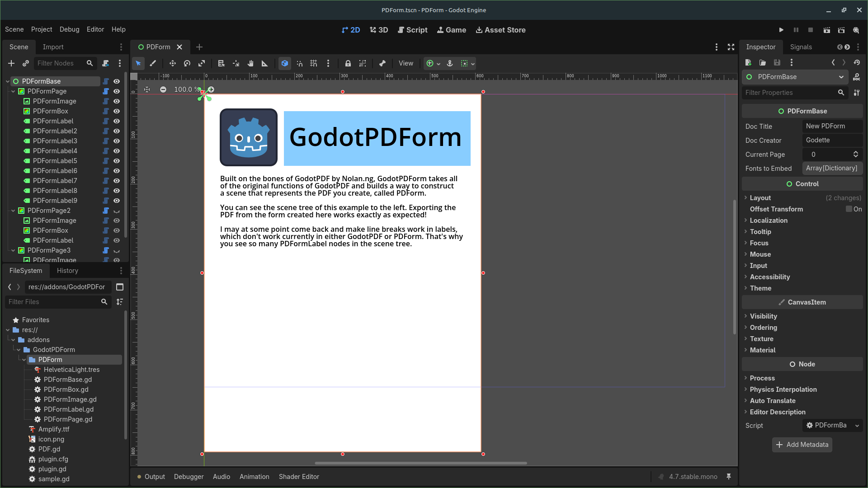The image size is (868, 488).
Task: Hide the PDFormBase node
Action: 117,81
